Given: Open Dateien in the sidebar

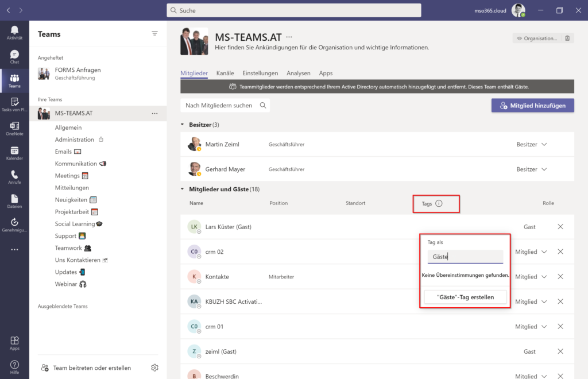Looking at the screenshot, I should point(14,201).
